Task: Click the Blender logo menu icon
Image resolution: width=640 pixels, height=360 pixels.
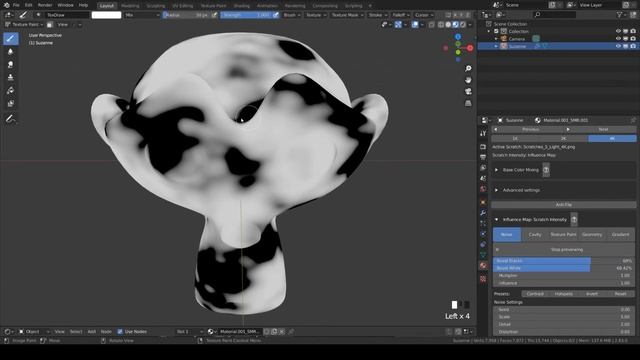Action: (6, 5)
